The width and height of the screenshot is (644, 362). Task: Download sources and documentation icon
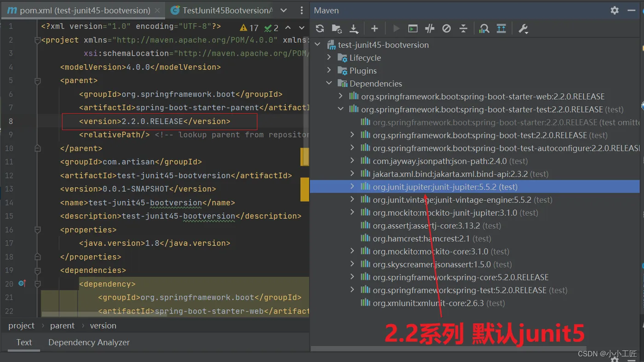coord(354,28)
